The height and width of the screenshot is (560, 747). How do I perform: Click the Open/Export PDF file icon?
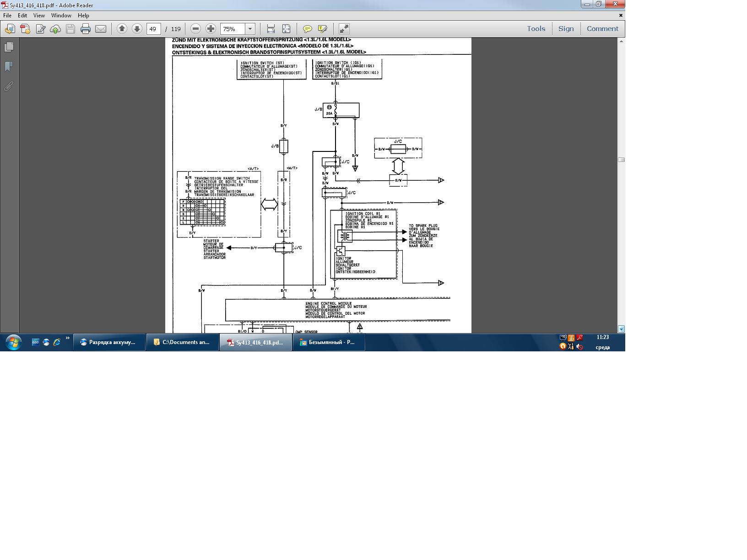coord(10,29)
